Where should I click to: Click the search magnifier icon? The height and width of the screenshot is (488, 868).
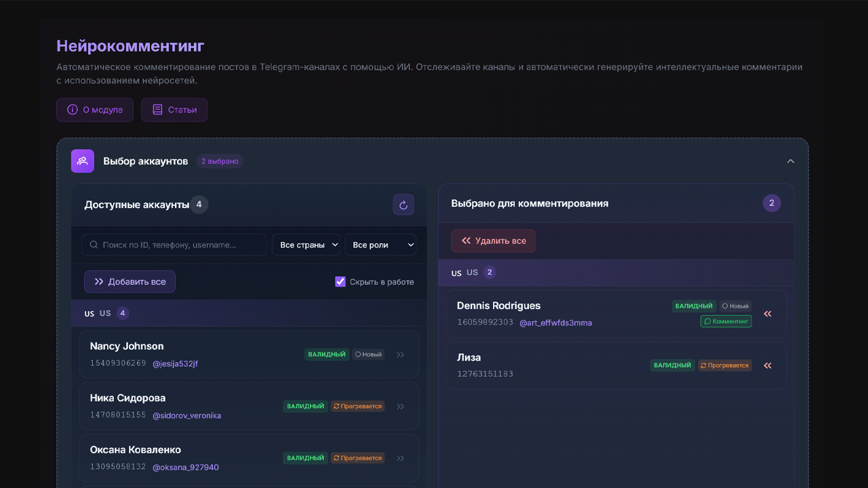[x=94, y=245]
